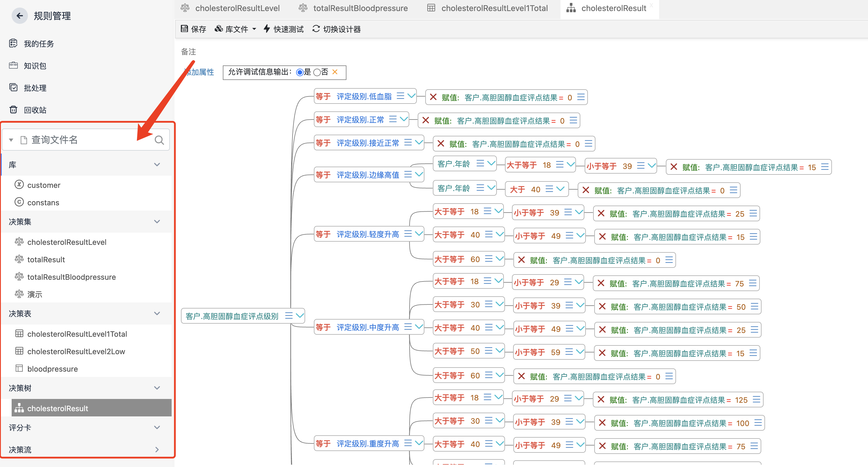This screenshot has height=467, width=868.
Task: Open 我的任务 from the sidebar
Action: coord(38,43)
